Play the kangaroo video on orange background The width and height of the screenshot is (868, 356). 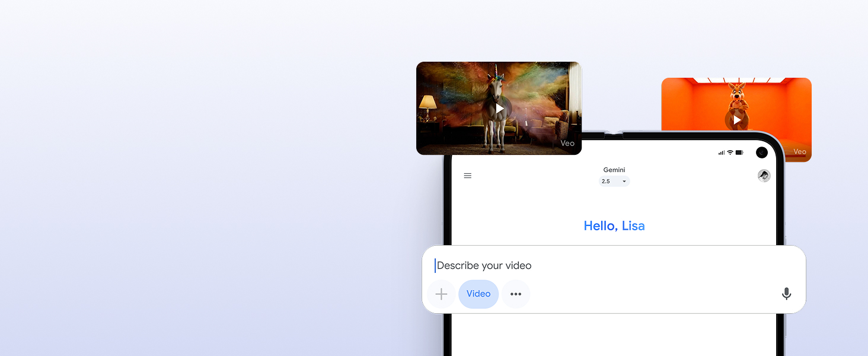736,120
